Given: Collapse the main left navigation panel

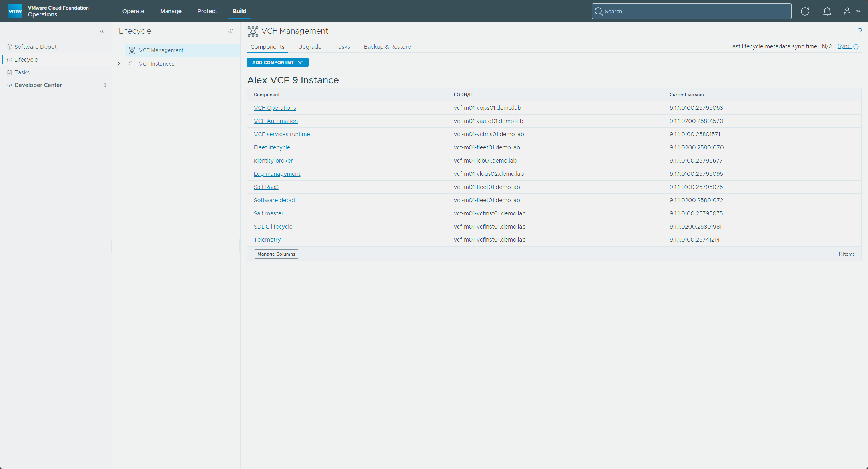Looking at the screenshot, I should (102, 31).
